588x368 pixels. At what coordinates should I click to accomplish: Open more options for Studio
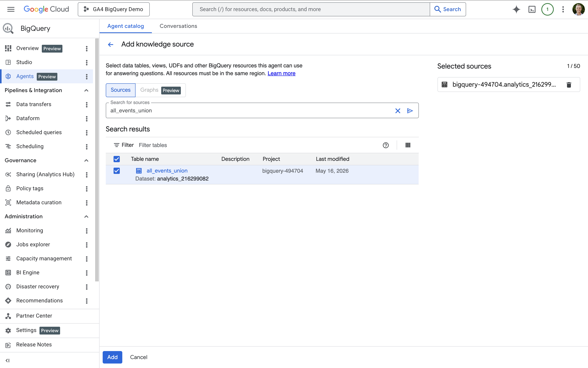click(x=87, y=63)
